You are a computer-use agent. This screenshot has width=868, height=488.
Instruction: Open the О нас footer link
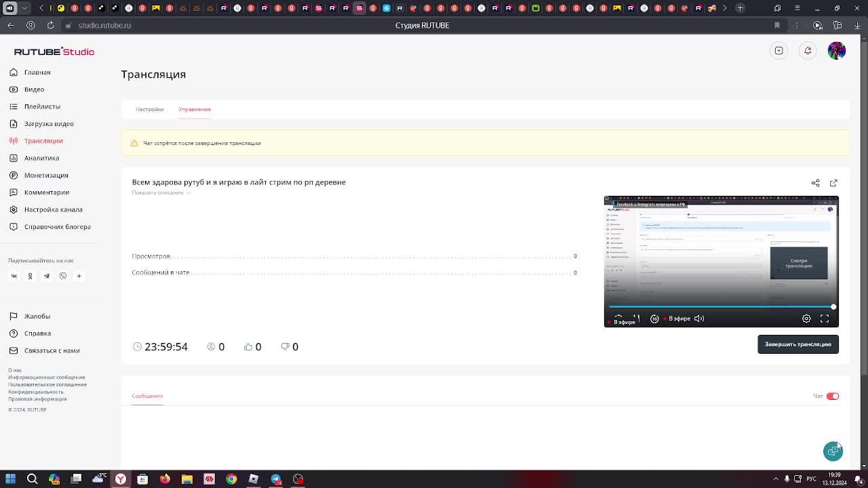click(x=15, y=370)
